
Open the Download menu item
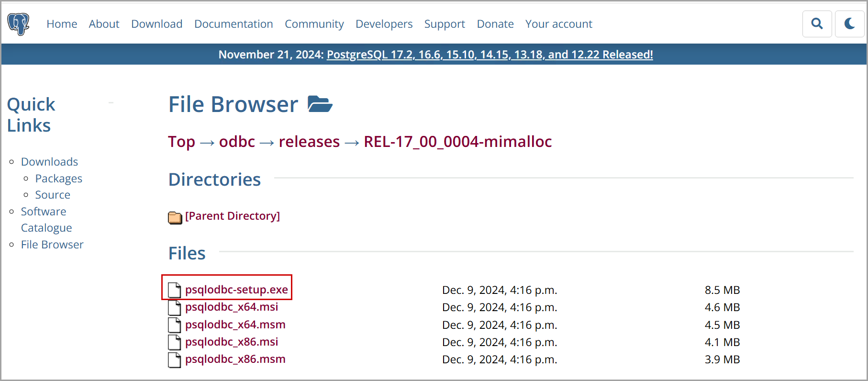156,24
